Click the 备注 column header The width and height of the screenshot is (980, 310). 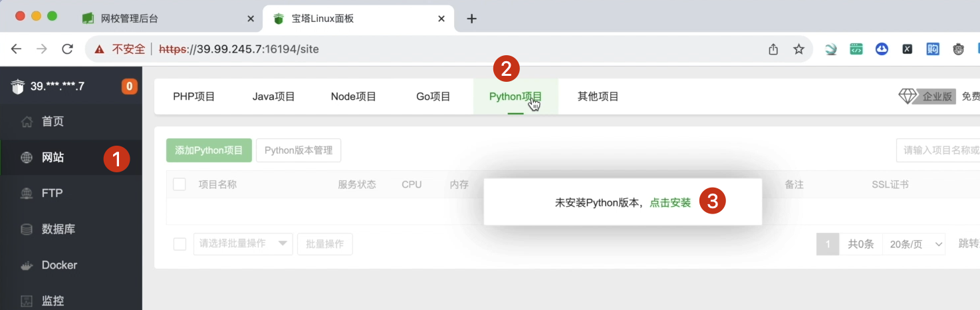click(795, 184)
